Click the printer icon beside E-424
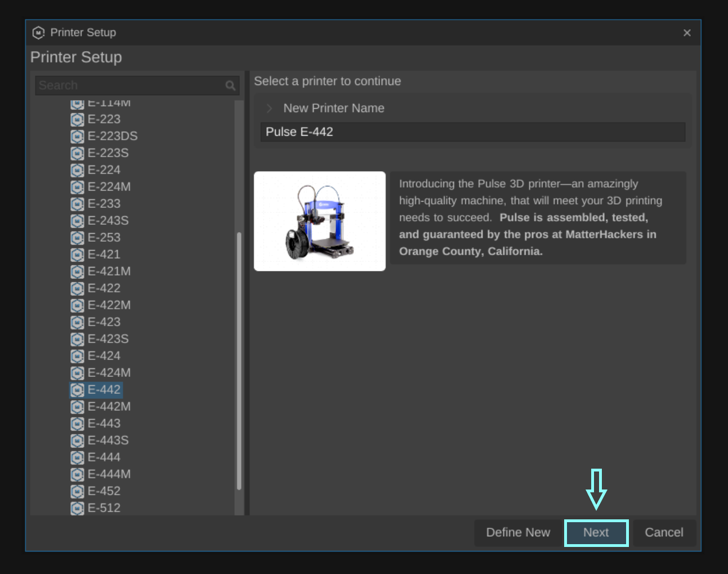 click(77, 356)
